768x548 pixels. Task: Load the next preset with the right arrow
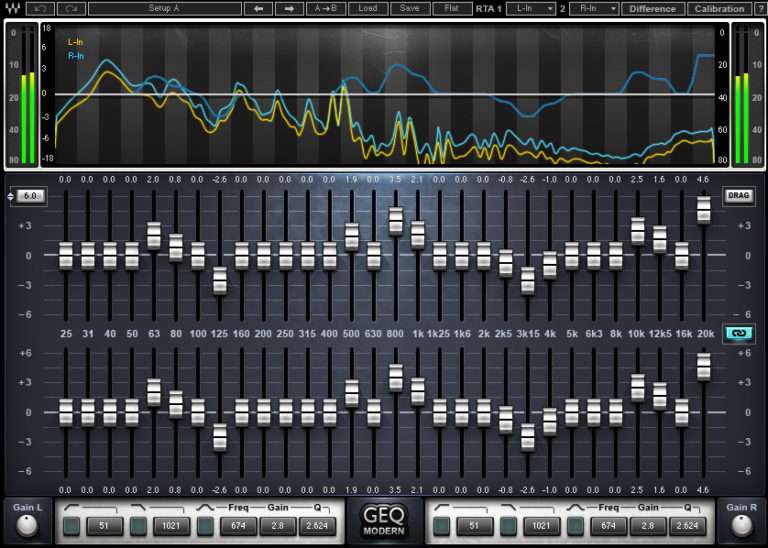click(x=289, y=8)
